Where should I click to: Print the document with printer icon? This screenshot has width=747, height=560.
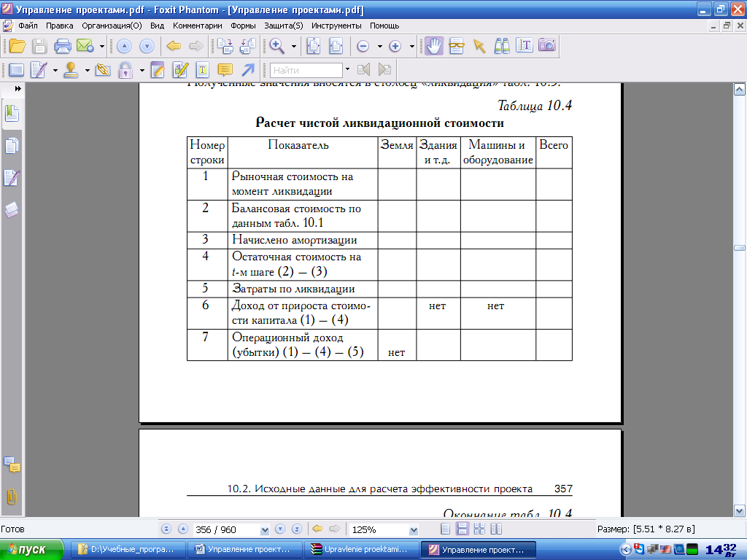point(63,46)
